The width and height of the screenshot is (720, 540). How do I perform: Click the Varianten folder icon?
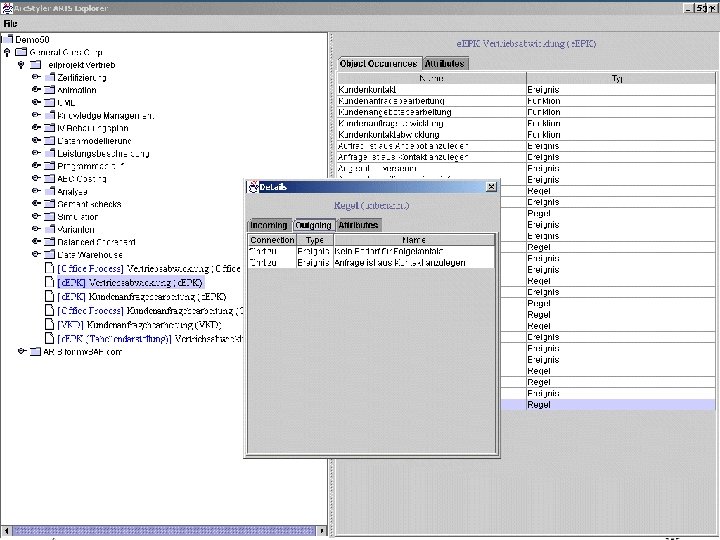point(50,229)
